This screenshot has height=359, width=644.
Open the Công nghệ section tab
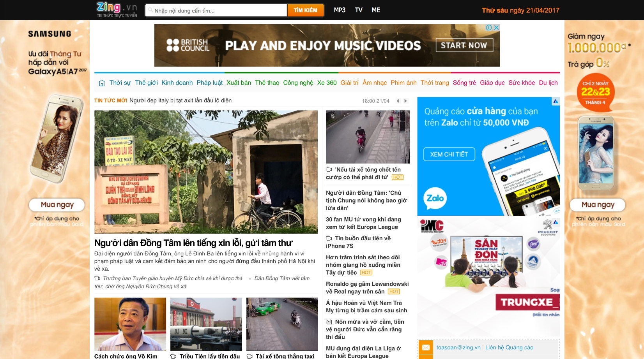(298, 83)
